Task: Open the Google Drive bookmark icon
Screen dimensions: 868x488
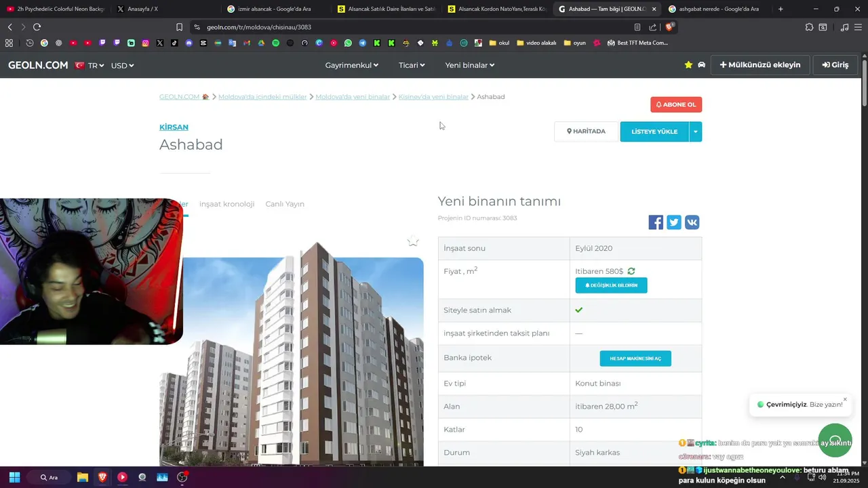Action: tap(261, 43)
